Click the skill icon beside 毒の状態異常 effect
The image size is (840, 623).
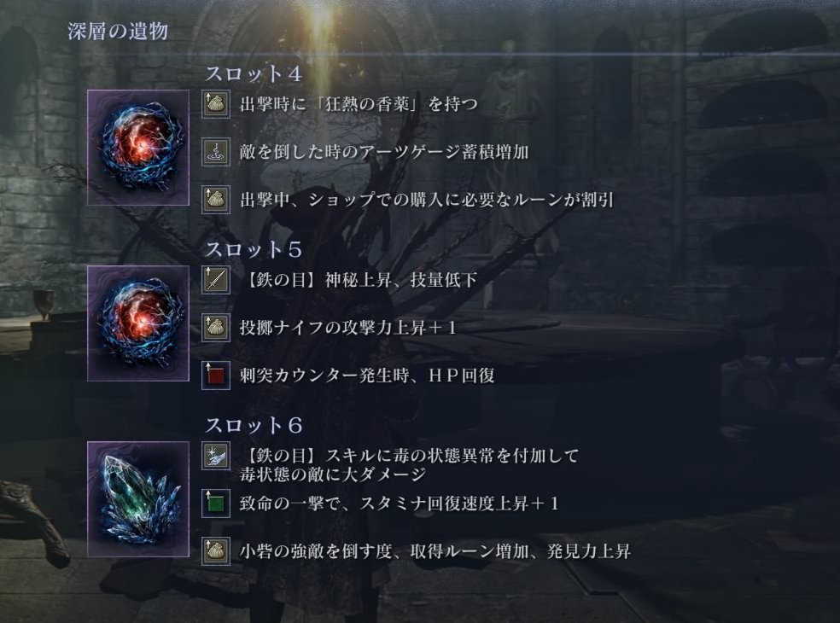click(216, 456)
